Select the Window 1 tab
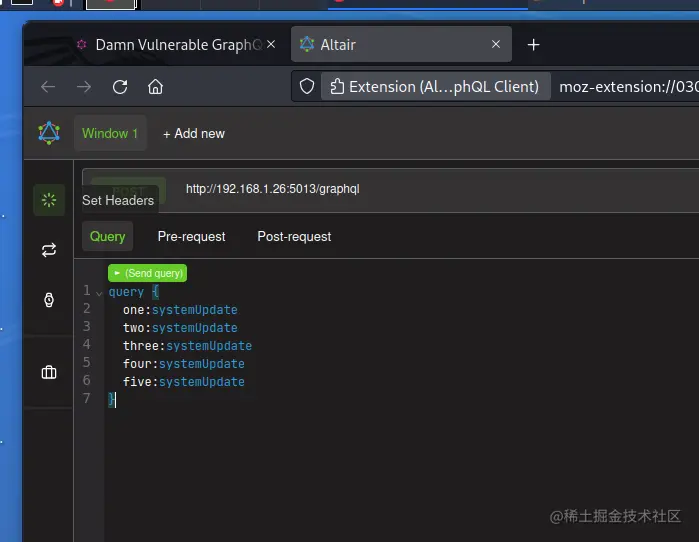Screen dimensions: 699x542 pos(110,133)
